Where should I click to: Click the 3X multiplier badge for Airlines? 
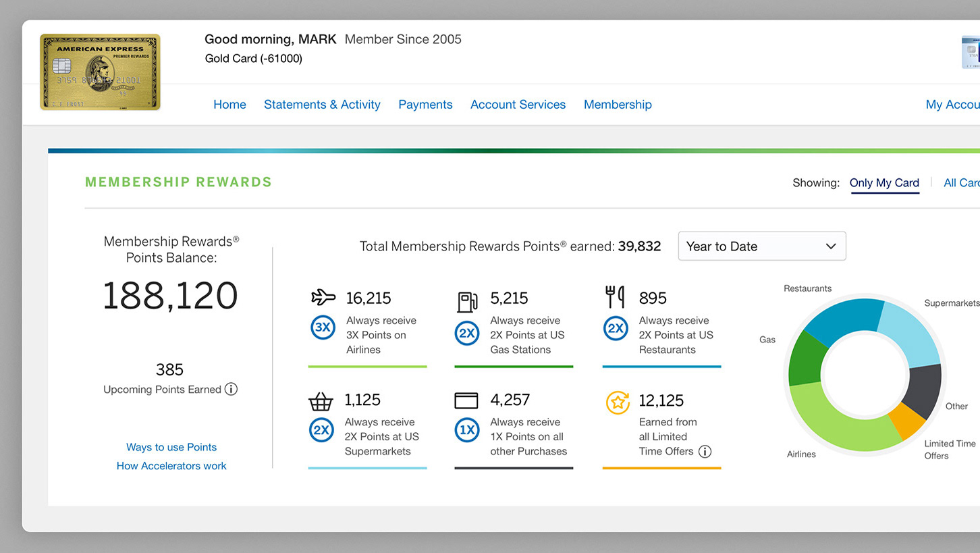(x=323, y=328)
